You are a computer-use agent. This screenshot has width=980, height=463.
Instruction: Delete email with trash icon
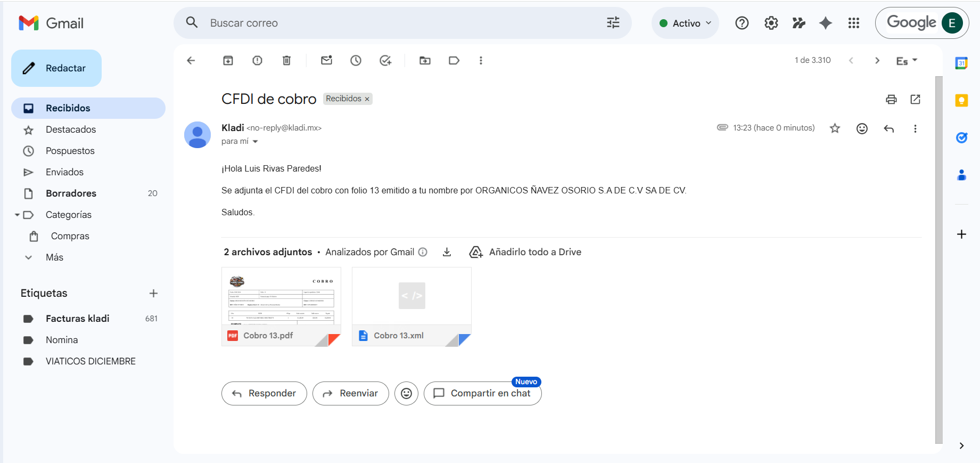[x=286, y=61]
